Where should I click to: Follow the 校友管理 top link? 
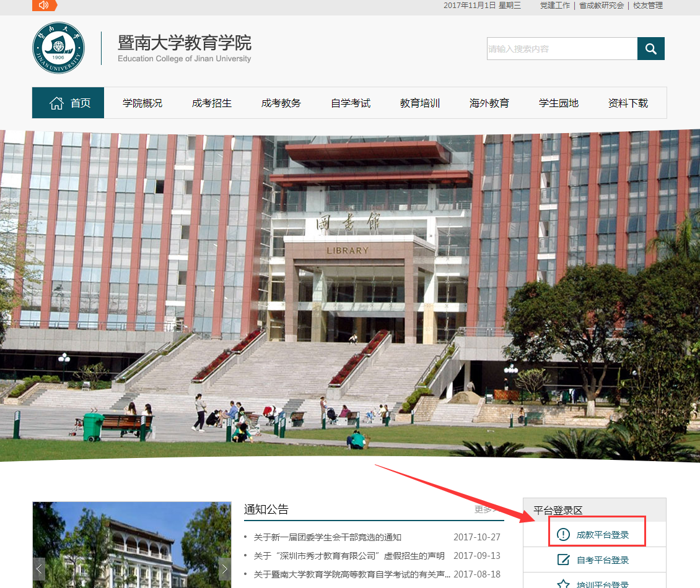648,6
